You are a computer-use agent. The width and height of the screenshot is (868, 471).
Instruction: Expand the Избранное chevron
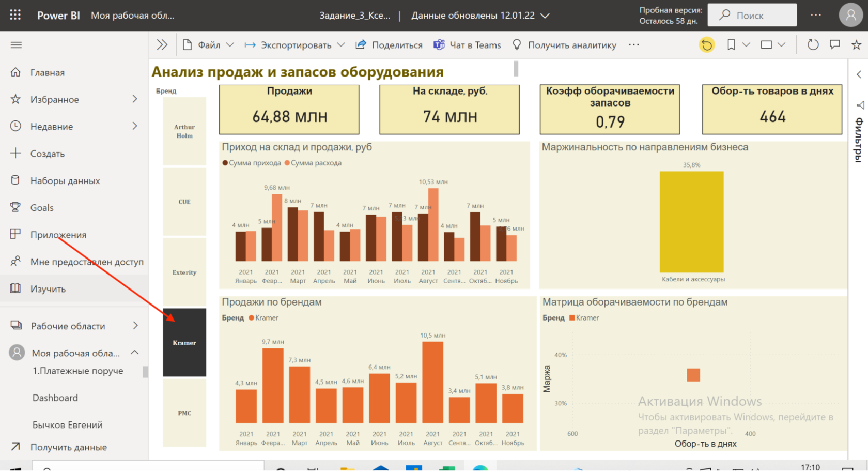(135, 99)
